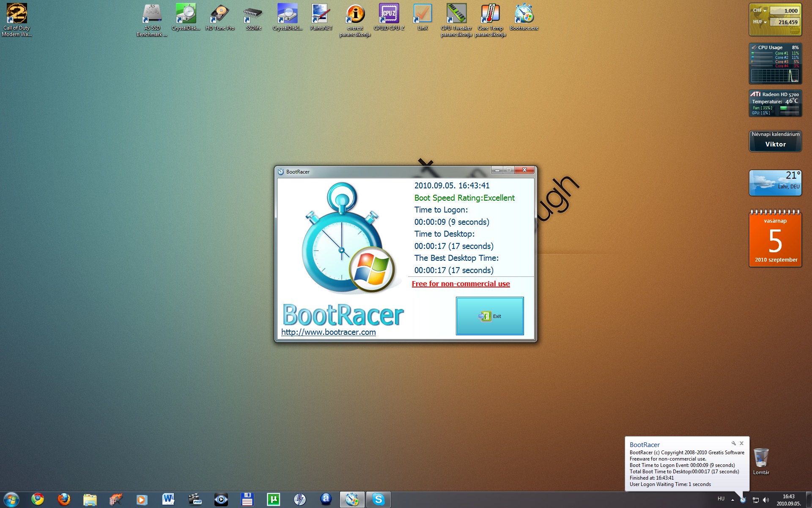812x508 pixels.
Task: Launch Paint.NET from the desktop
Action: point(321,17)
